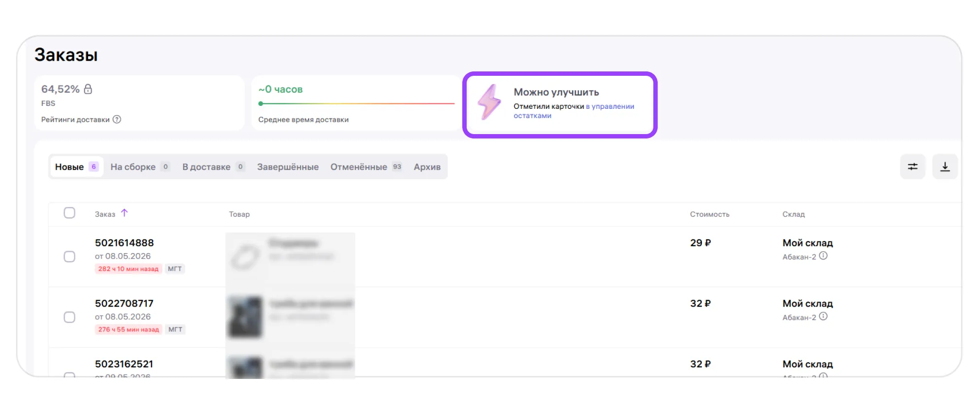
Task: Open the Завершённые tab
Action: tap(288, 167)
